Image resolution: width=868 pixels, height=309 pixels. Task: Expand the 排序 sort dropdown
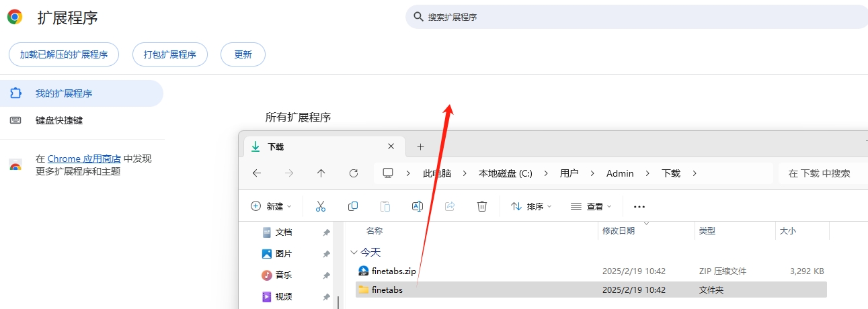(531, 206)
